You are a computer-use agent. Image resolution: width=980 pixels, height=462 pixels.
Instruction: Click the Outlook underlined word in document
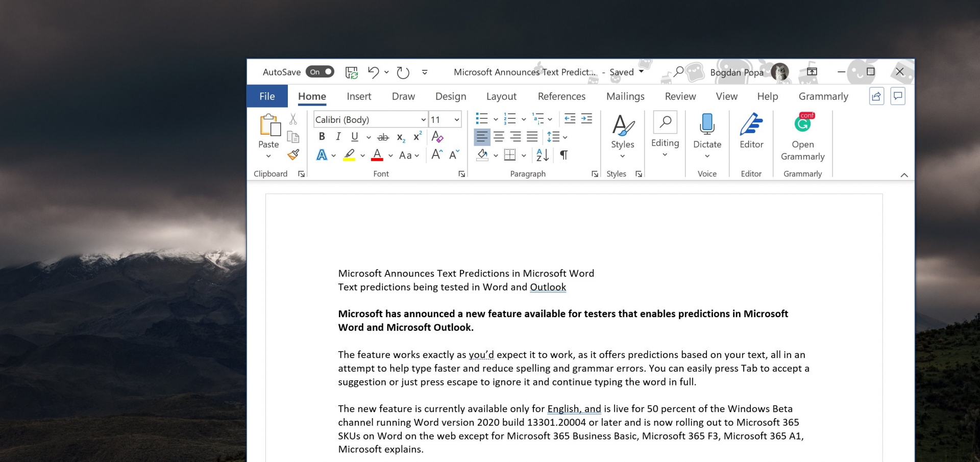pyautogui.click(x=548, y=287)
